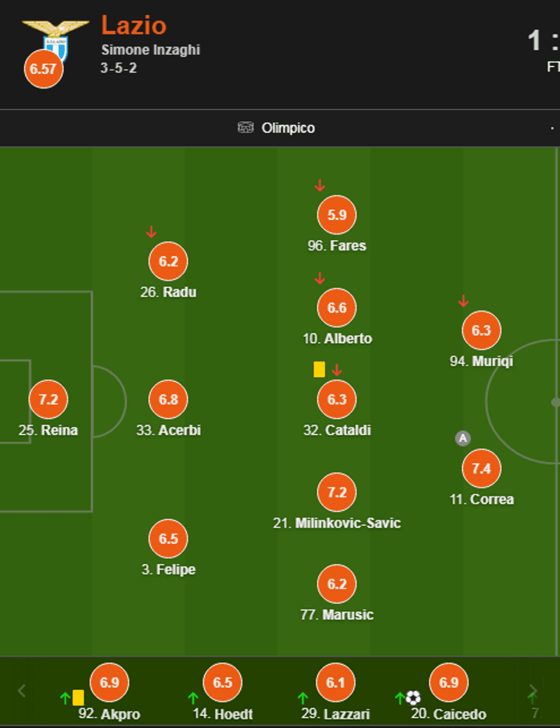
Task: Open substitute Lazzari's 6.1 rating
Action: point(335,683)
